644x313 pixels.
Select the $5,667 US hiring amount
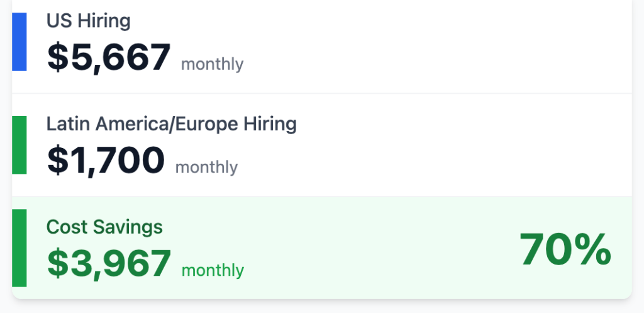tap(109, 57)
